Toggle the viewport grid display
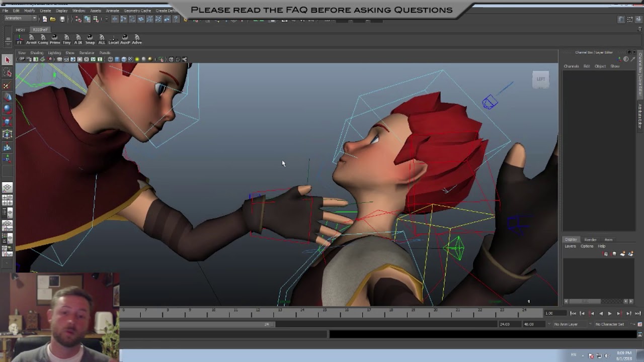Image resolution: width=644 pixels, height=362 pixels. tap(59, 59)
